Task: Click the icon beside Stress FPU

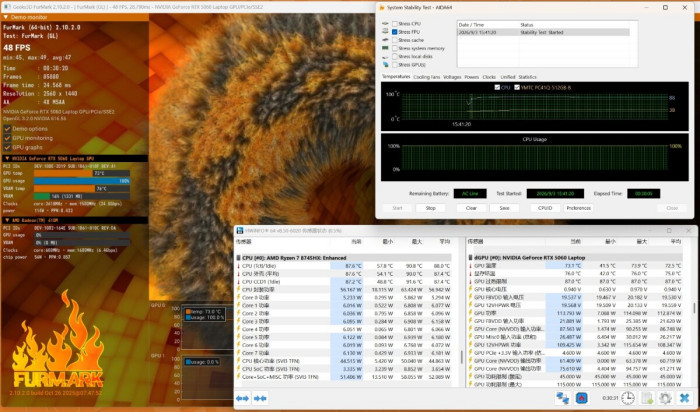Action: tap(385, 32)
